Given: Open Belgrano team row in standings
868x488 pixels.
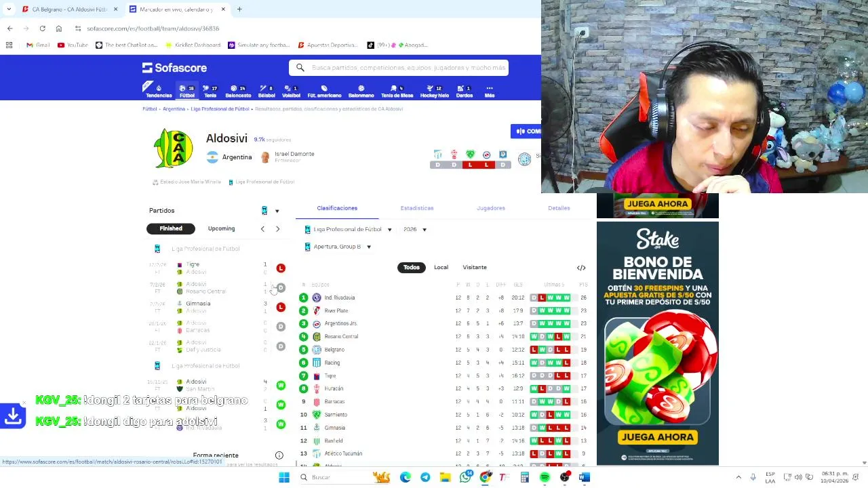Looking at the screenshot, I should [x=444, y=350].
